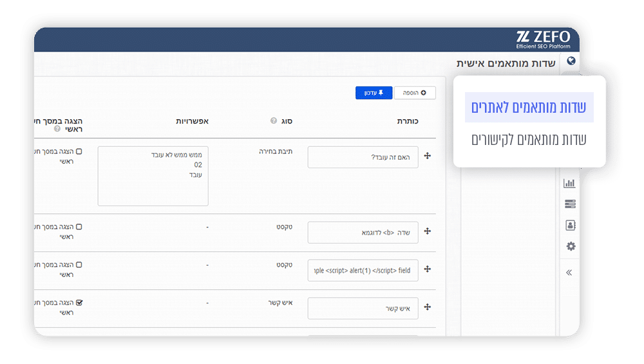Grab move handle for script alert row

pyautogui.click(x=428, y=269)
